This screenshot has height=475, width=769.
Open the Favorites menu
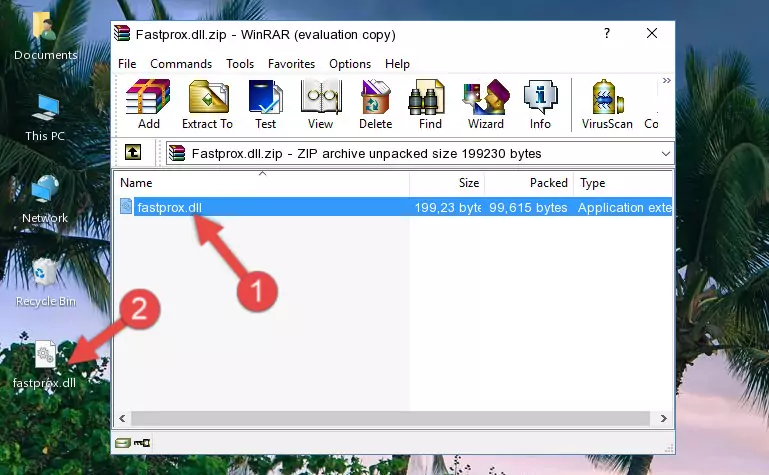click(291, 64)
